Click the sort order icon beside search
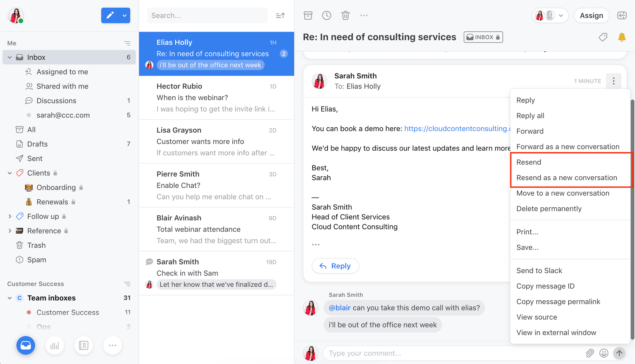 coord(280,15)
